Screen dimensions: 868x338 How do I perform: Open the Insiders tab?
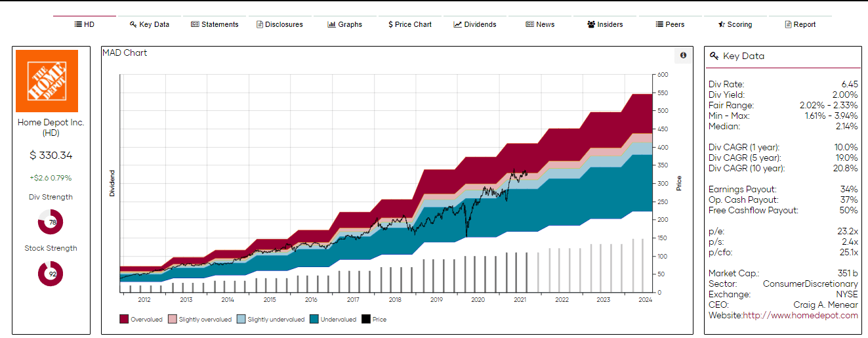click(605, 24)
